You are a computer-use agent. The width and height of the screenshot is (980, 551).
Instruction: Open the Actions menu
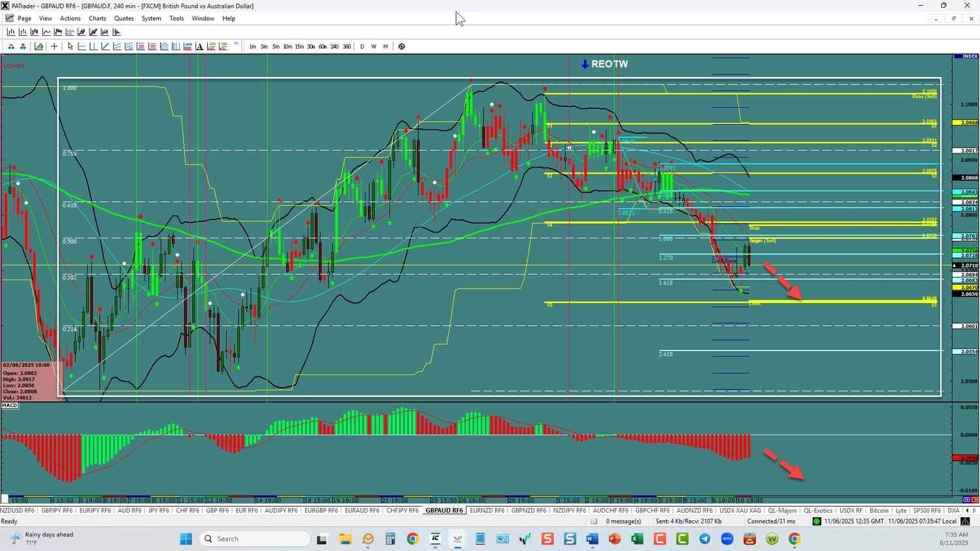[x=70, y=18]
